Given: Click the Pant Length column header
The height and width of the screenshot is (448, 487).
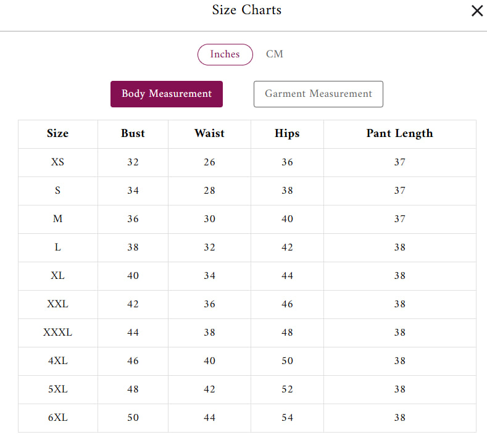Looking at the screenshot, I should 399,133.
